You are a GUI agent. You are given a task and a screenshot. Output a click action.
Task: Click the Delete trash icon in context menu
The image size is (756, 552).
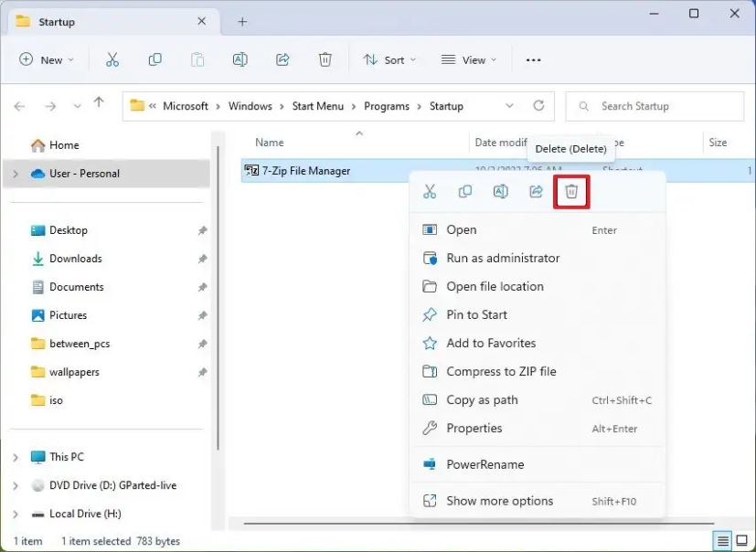pyautogui.click(x=571, y=191)
